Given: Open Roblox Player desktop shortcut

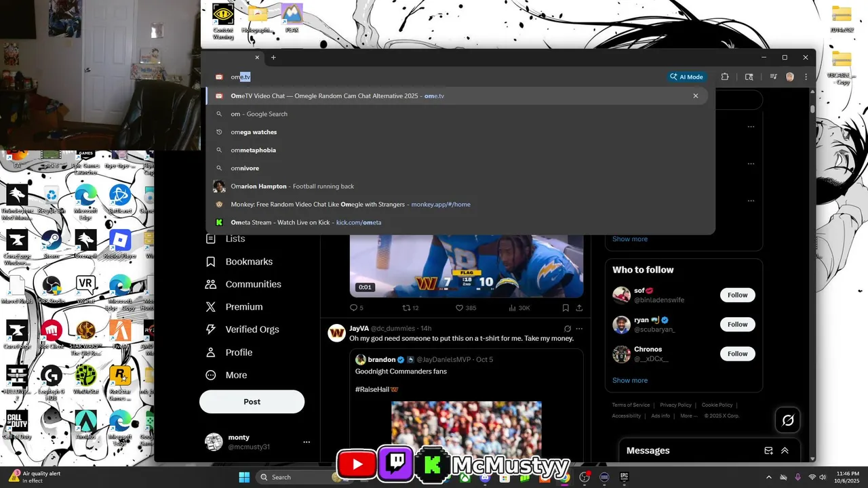Looking at the screenshot, I should point(119,244).
